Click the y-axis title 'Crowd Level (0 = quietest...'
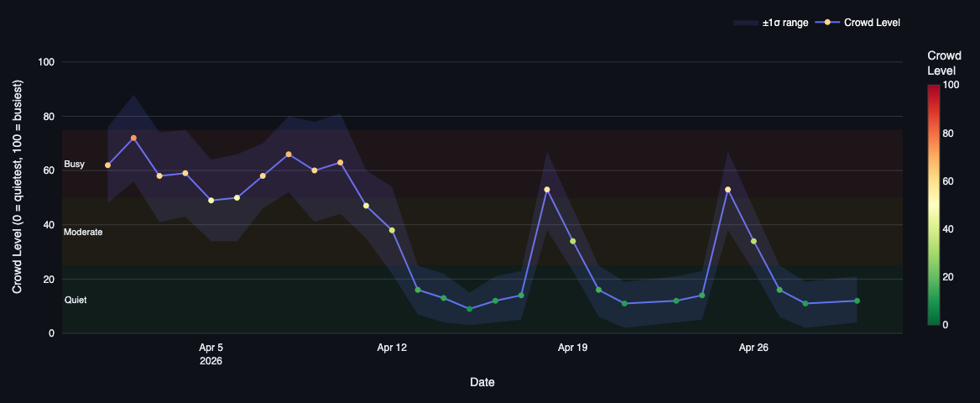The width and height of the screenshot is (980, 403). coord(18,186)
